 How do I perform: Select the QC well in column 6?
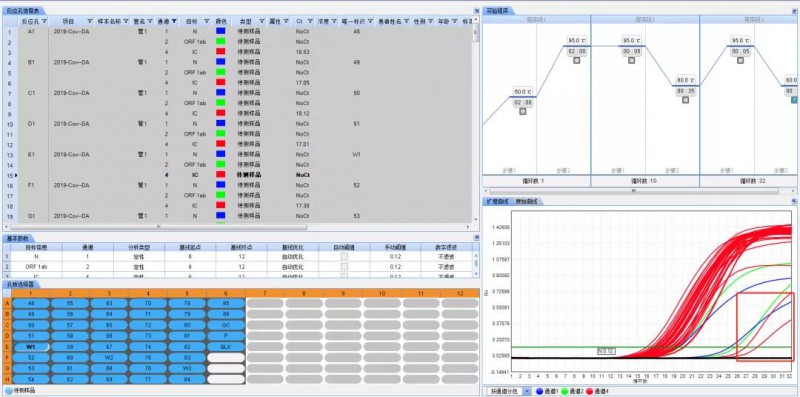pyautogui.click(x=226, y=325)
